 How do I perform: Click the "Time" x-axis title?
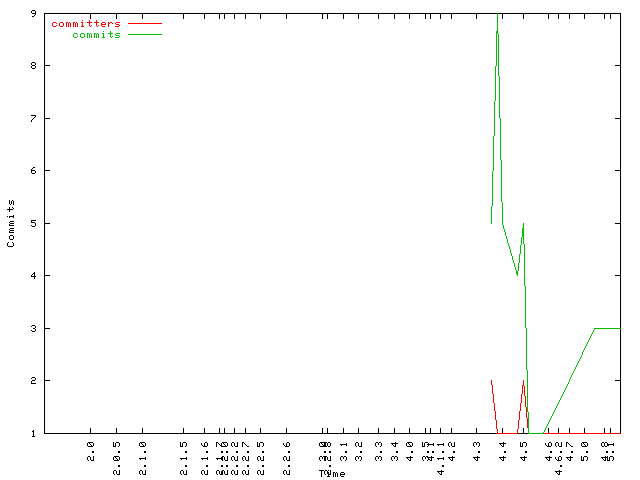tap(332, 473)
